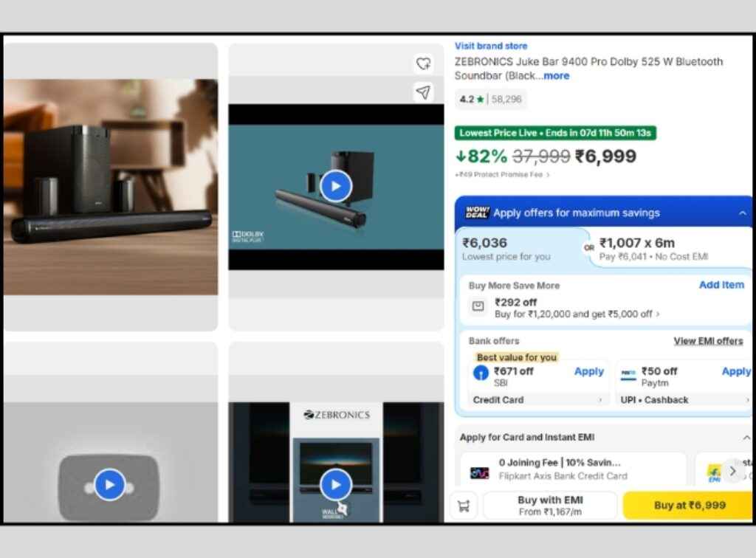The image size is (756, 558).
Task: Show next card offer with arrow
Action: [732, 471]
